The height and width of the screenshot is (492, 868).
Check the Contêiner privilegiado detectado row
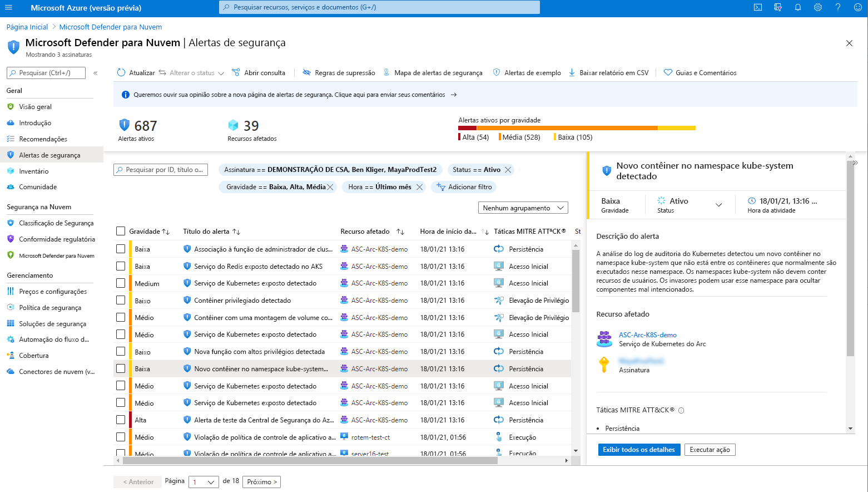tap(121, 300)
